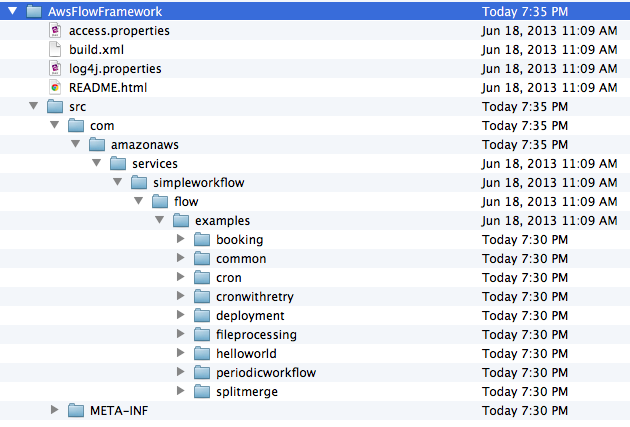Collapse the com folder disclosure triangle
The height and width of the screenshot is (427, 630).
pos(55,125)
